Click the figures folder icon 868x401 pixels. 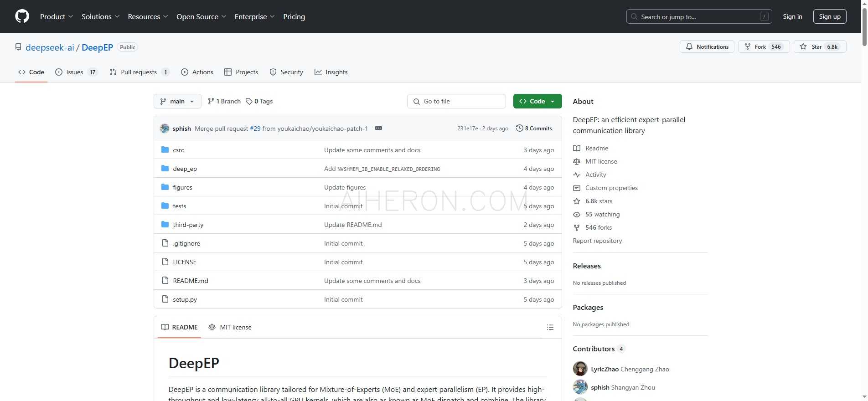tap(165, 187)
